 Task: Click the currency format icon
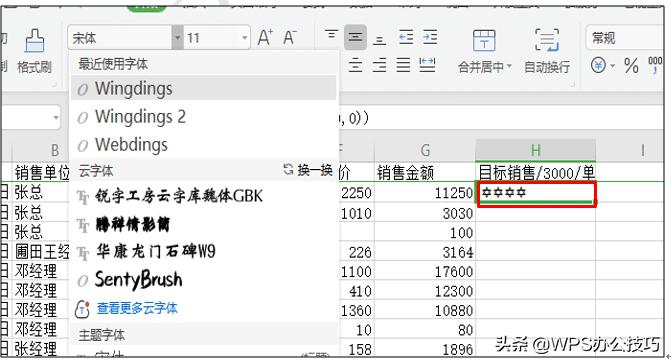tap(598, 65)
